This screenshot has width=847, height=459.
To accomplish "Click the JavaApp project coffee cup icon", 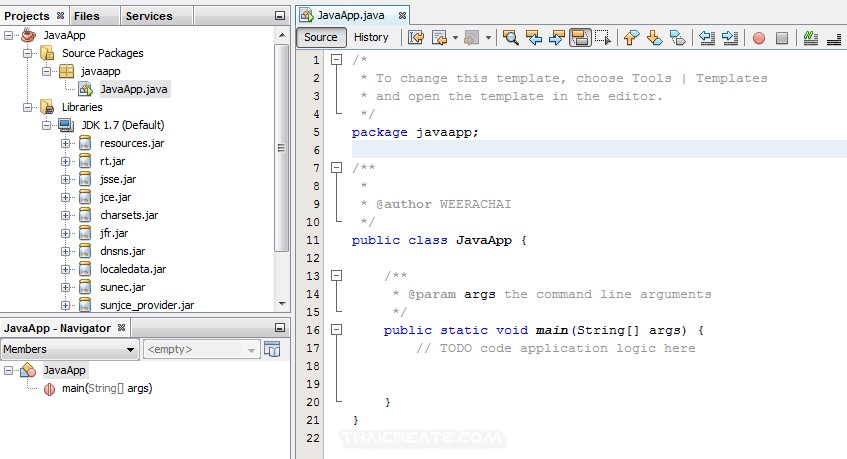I will [x=29, y=35].
